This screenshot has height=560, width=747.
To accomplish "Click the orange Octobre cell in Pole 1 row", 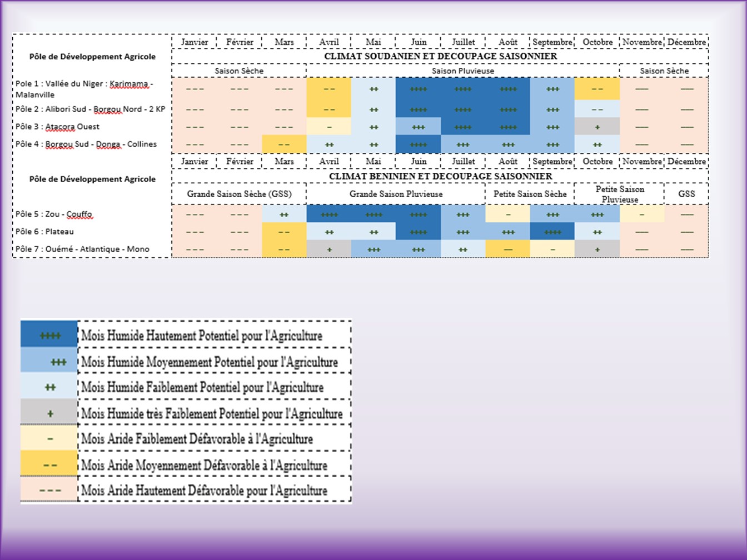I will pos(597,89).
